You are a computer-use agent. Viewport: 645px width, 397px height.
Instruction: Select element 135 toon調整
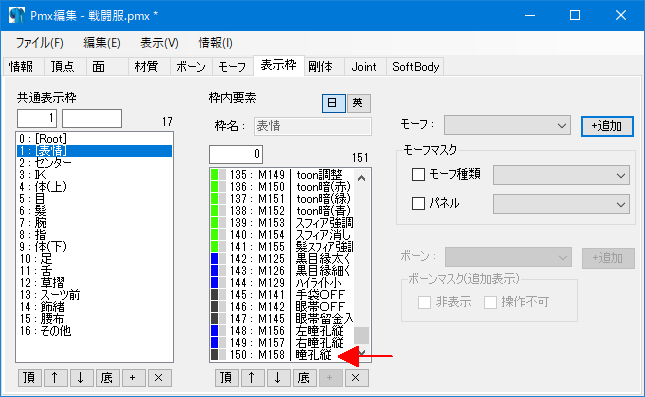[x=282, y=175]
